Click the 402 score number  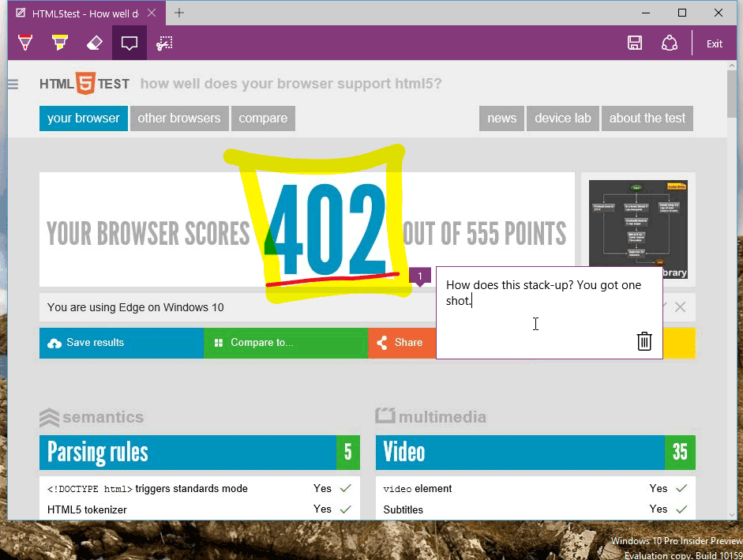pos(327,230)
